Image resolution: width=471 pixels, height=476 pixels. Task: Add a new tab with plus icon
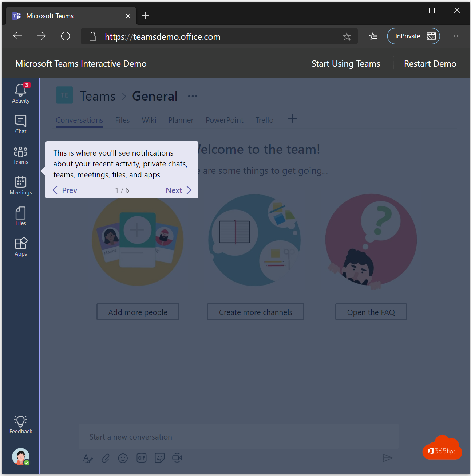292,119
